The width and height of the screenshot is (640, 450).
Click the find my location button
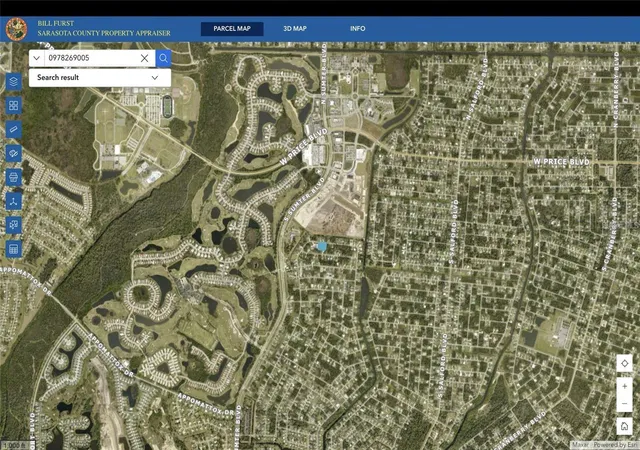(624, 363)
